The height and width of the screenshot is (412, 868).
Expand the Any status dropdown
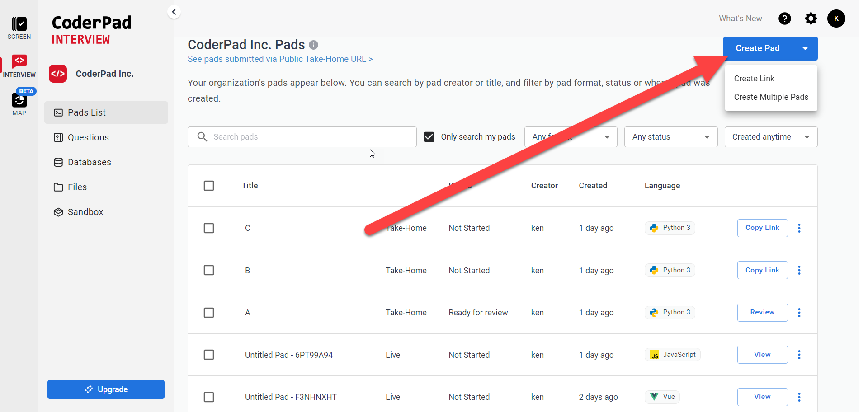pos(670,137)
